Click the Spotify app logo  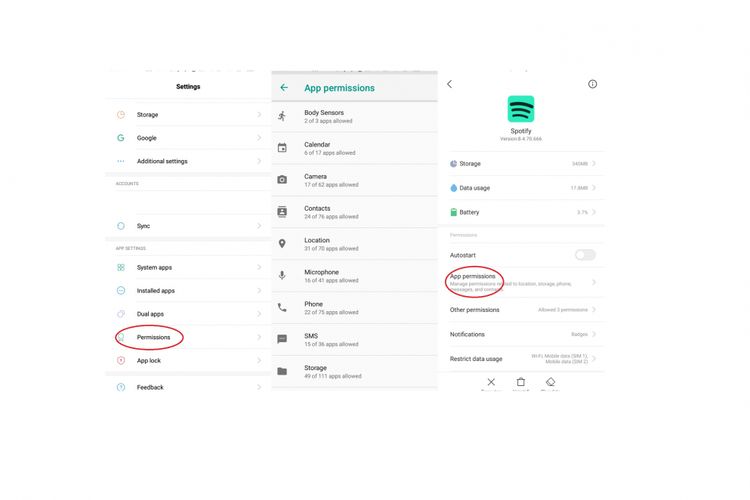[x=520, y=109]
